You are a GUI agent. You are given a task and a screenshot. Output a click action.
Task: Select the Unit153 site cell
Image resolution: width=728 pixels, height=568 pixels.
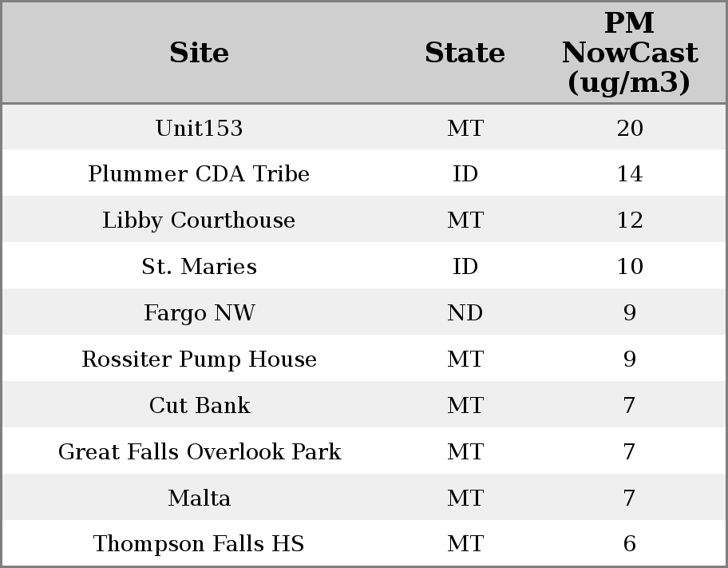point(199,129)
